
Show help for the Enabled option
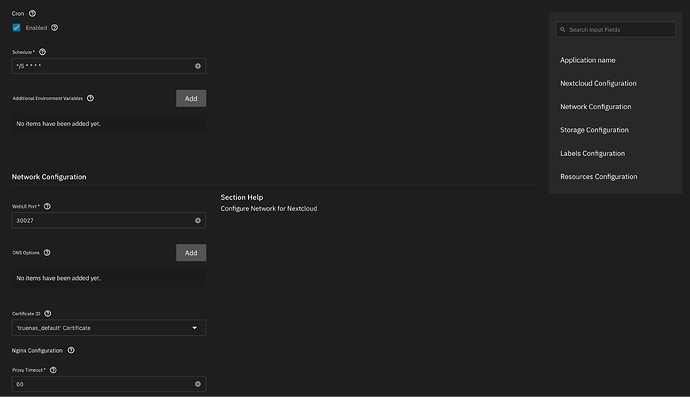pyautogui.click(x=54, y=28)
